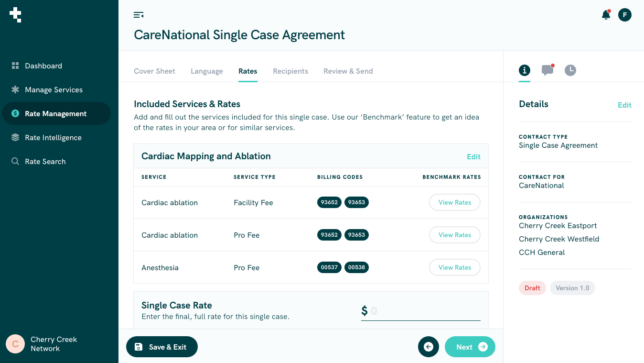The image size is (644, 363).
Task: Collapse the sidebar menu icon
Action: coord(139,15)
